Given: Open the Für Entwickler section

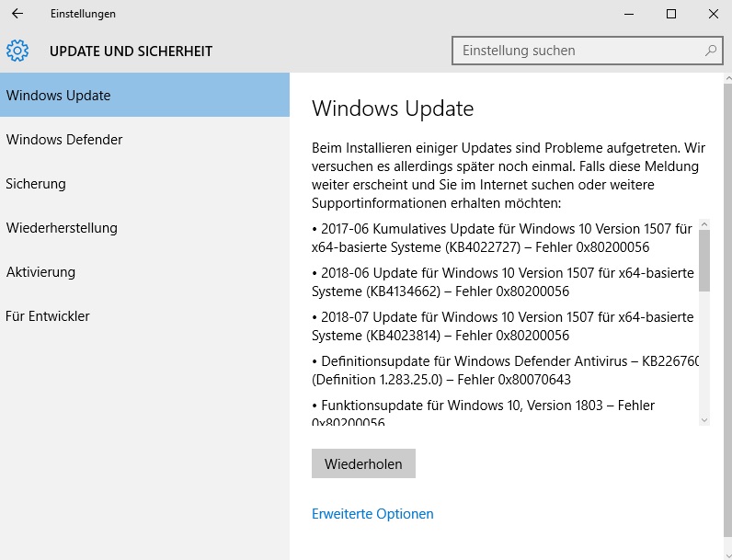Looking at the screenshot, I should pyautogui.click(x=144, y=316).
